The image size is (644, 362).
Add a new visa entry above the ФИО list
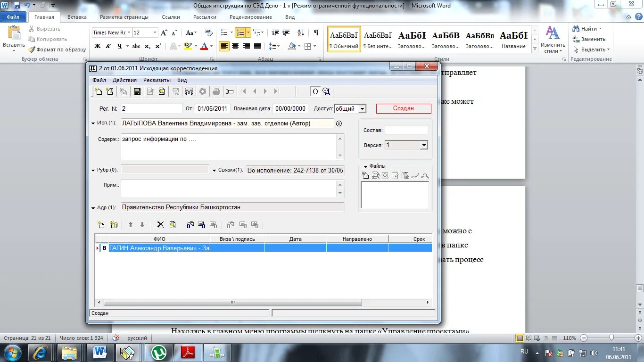point(100,225)
